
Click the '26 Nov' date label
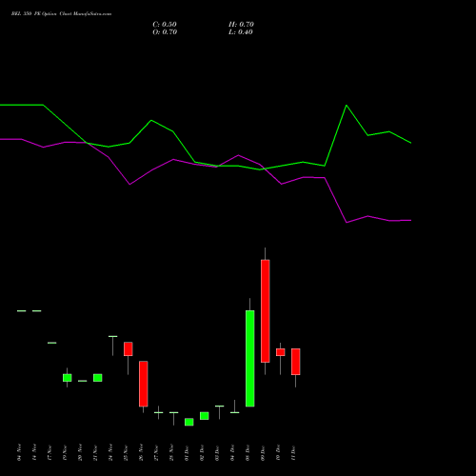141,452
